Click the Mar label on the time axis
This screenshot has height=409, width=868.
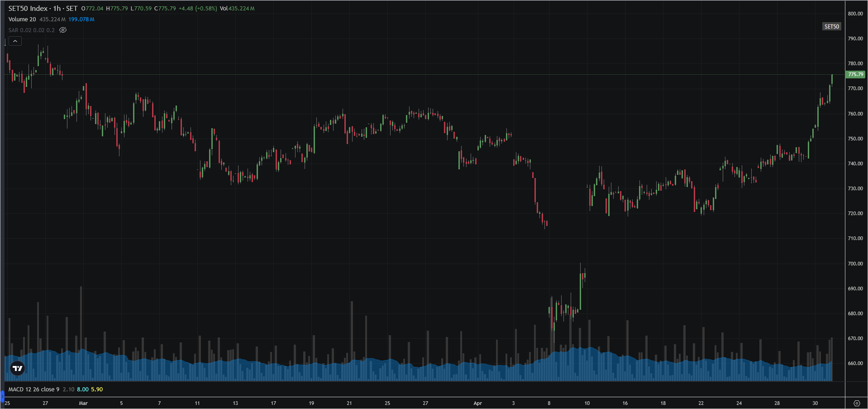tap(83, 403)
